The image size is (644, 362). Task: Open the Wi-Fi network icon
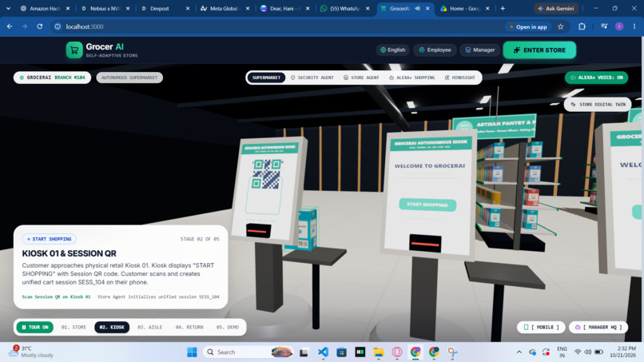click(578, 352)
